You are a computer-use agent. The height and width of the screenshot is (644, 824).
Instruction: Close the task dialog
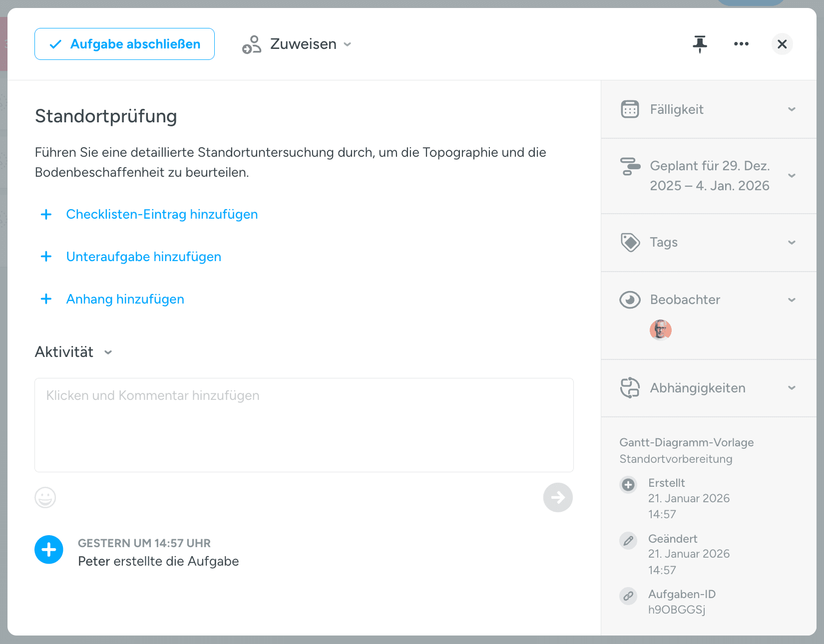782,44
